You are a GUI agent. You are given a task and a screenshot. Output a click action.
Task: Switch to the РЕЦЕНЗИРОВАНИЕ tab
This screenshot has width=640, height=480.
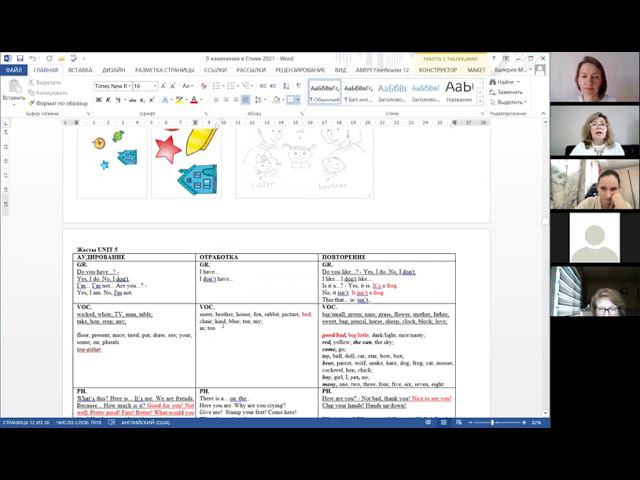pyautogui.click(x=300, y=70)
